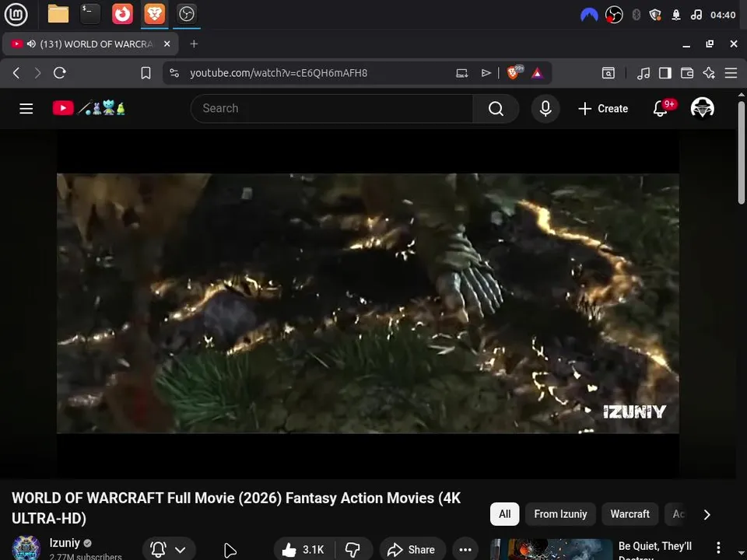
Task: Close the WORLD OF WARCRAFT tab
Action: (167, 44)
